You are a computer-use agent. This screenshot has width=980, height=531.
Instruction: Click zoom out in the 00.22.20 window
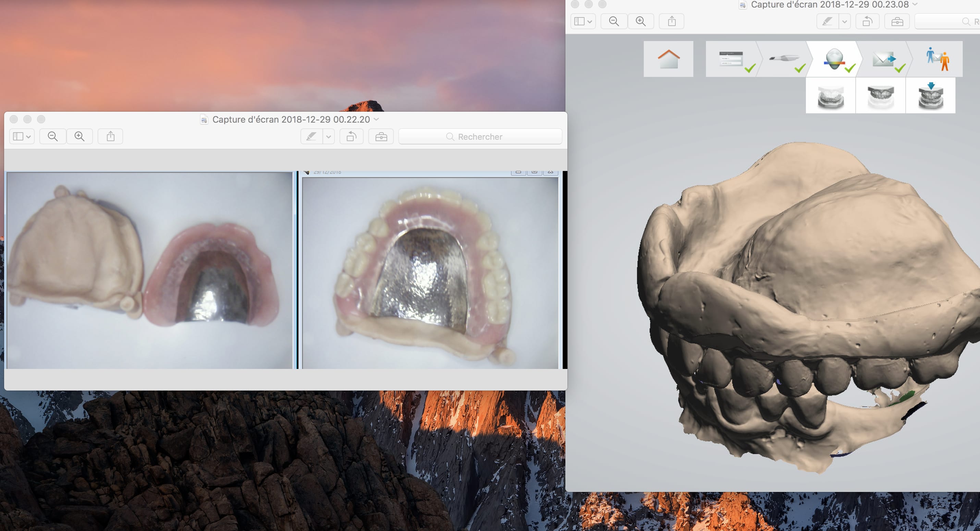point(53,137)
